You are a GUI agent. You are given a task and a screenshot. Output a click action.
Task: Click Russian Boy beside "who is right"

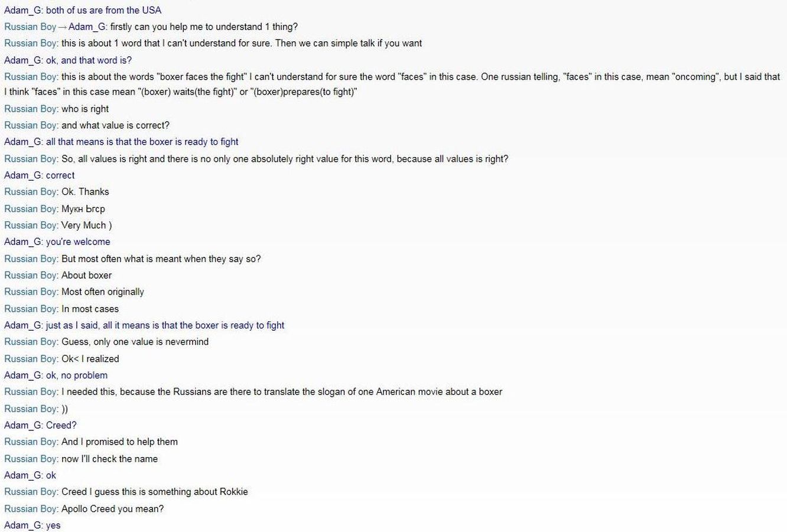[x=30, y=109]
